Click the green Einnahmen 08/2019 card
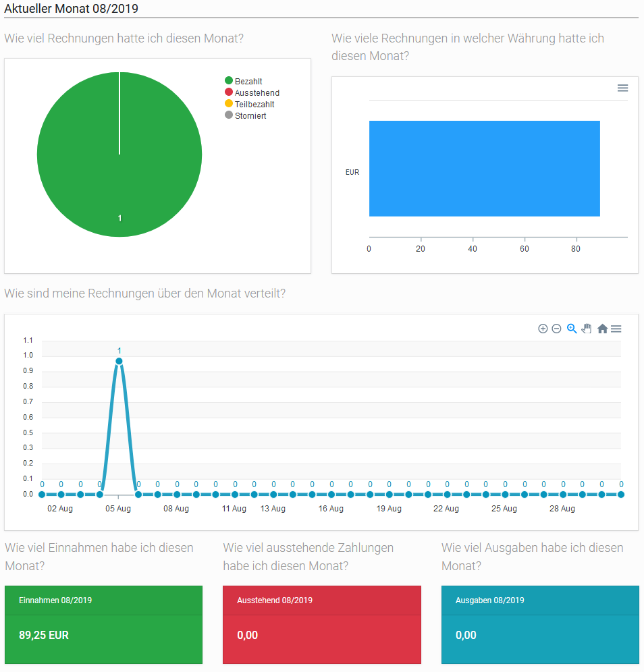This screenshot has width=644, height=672. tap(104, 624)
